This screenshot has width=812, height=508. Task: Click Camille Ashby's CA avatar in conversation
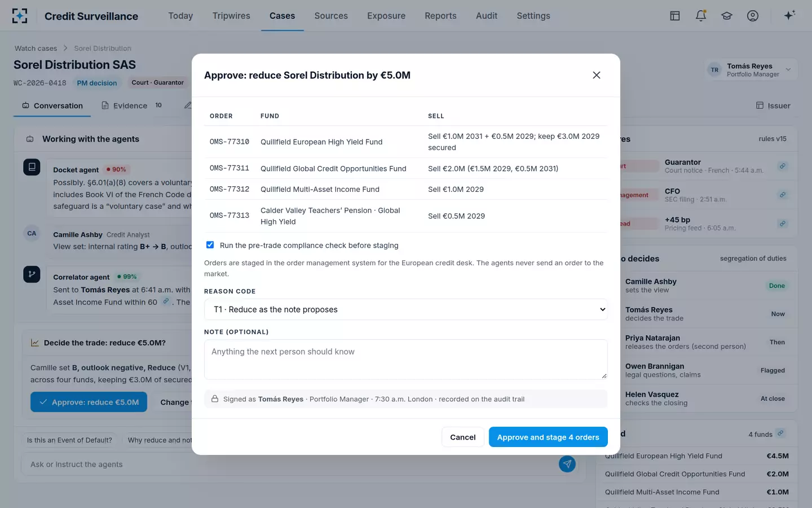coord(32,234)
